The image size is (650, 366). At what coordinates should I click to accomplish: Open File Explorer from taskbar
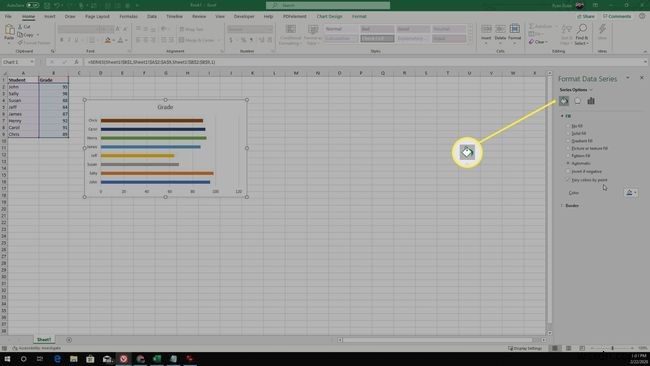point(74,359)
